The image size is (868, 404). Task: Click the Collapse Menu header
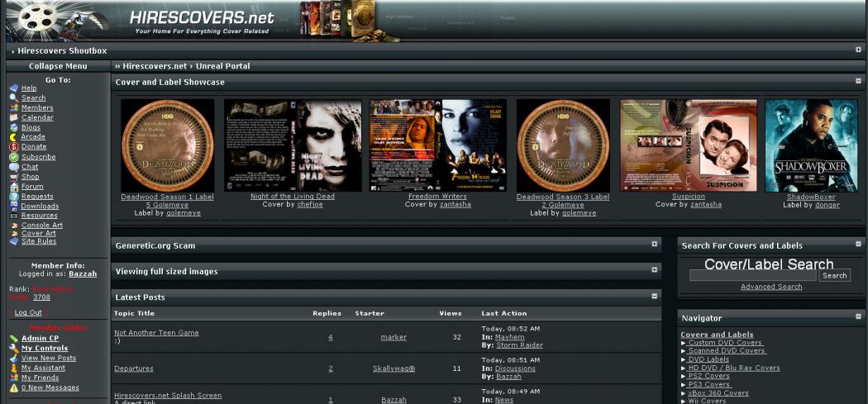pos(57,66)
